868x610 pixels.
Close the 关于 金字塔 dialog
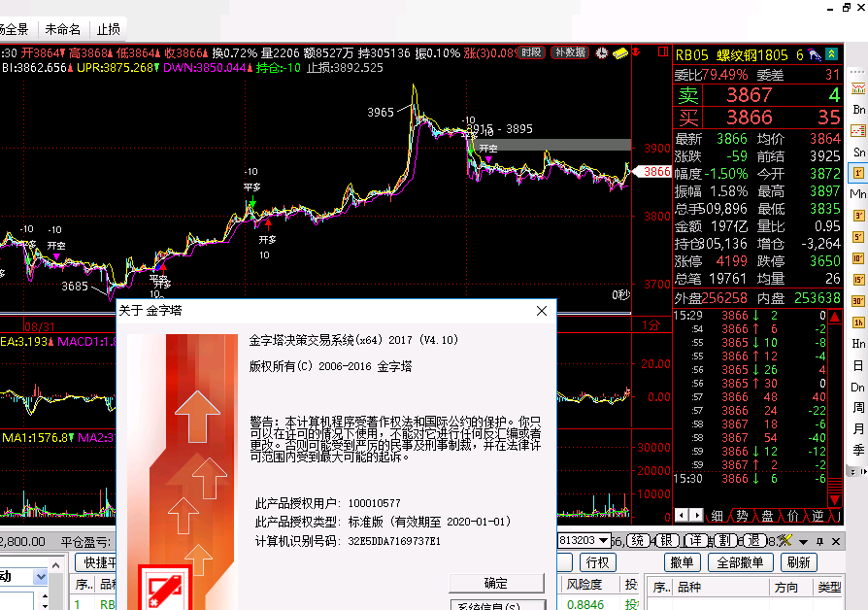[542, 311]
